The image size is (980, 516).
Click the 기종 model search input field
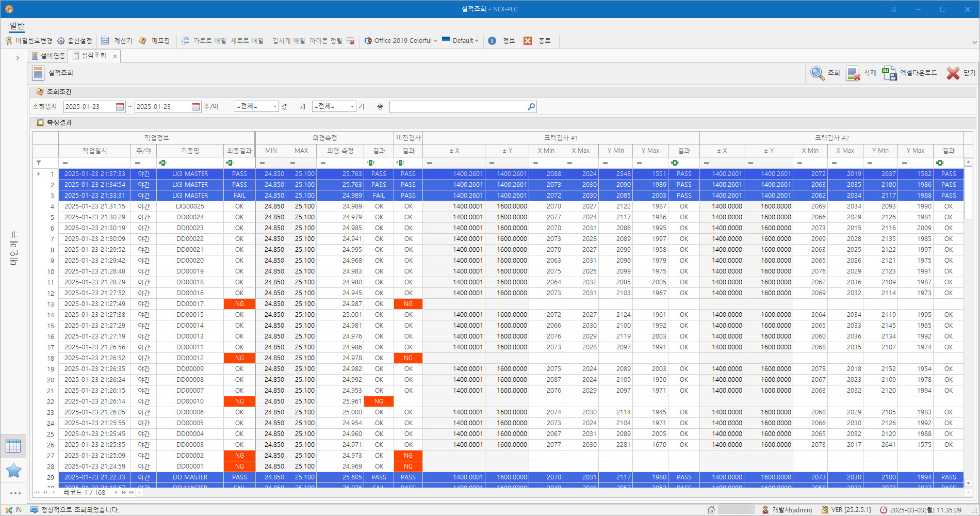tap(457, 107)
